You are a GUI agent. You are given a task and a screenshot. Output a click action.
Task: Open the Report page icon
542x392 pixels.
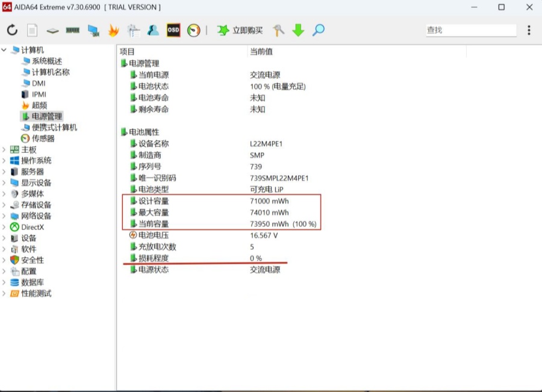click(32, 30)
